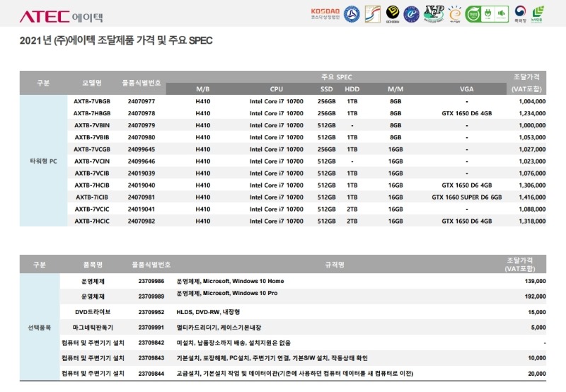The height and width of the screenshot is (392, 566).
Task: Click identification number 23709844
Action: pyautogui.click(x=151, y=374)
